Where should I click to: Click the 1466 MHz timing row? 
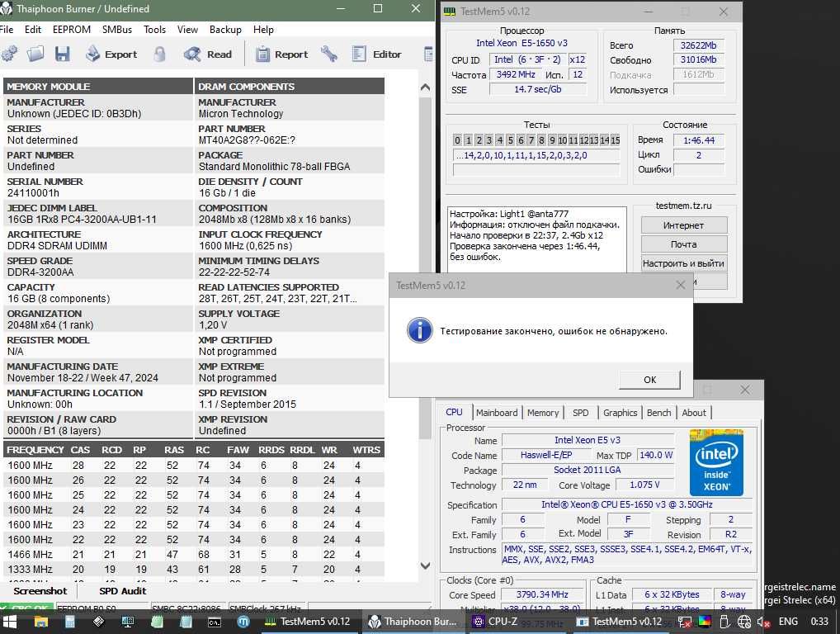coord(194,554)
